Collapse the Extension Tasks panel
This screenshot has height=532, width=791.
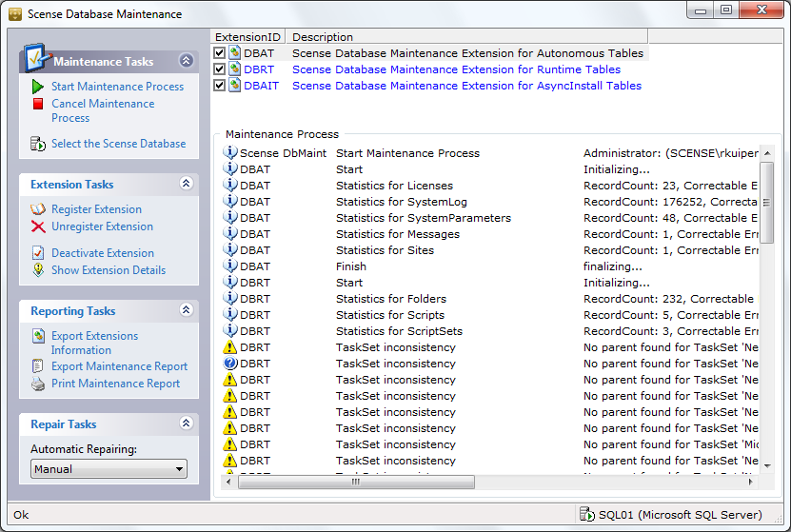coord(187,183)
